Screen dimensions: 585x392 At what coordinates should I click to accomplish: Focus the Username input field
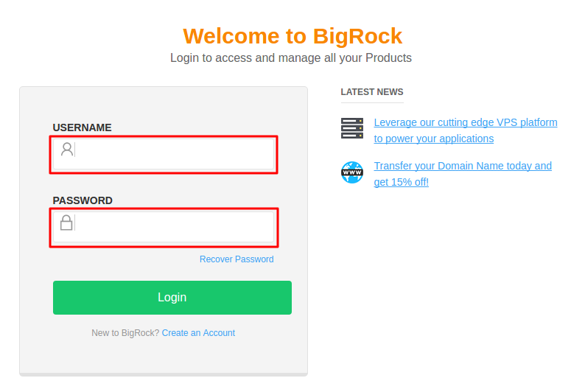tap(164, 155)
